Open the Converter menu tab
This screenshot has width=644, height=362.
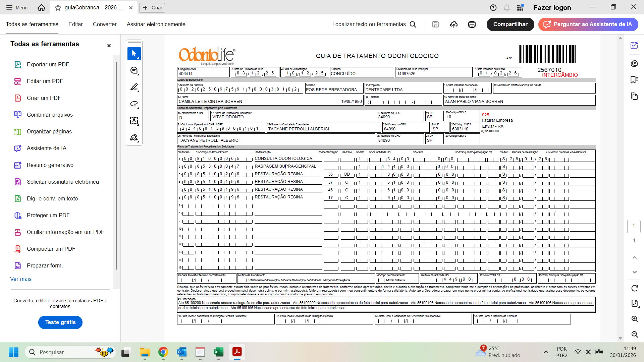click(105, 24)
